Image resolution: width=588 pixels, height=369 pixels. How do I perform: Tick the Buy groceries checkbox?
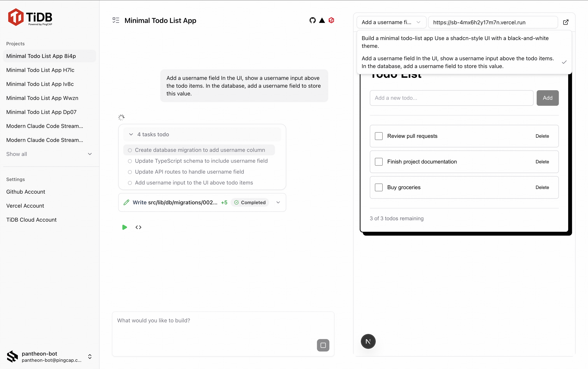[379, 187]
